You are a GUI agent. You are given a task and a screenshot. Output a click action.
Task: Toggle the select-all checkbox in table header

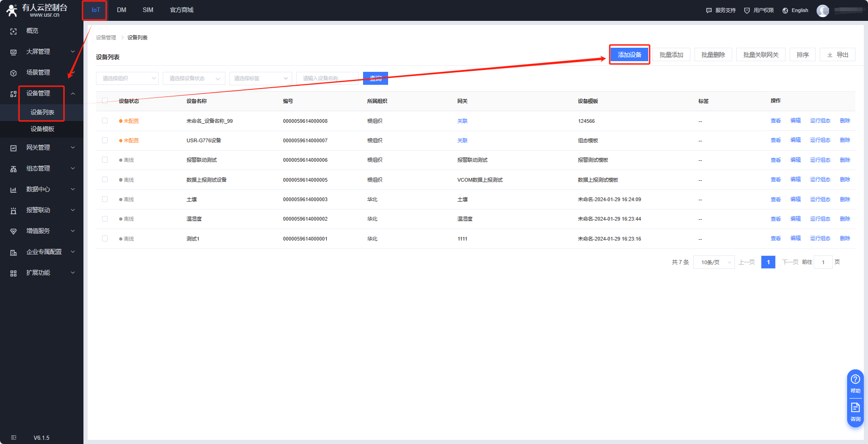[105, 101]
